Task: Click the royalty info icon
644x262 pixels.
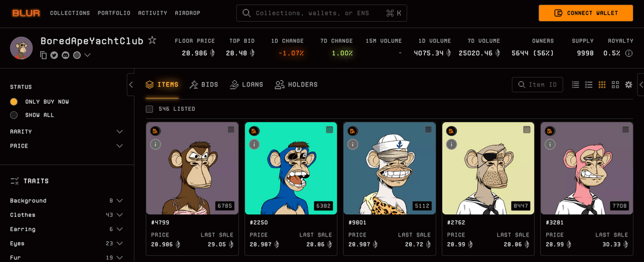Action: (x=629, y=53)
